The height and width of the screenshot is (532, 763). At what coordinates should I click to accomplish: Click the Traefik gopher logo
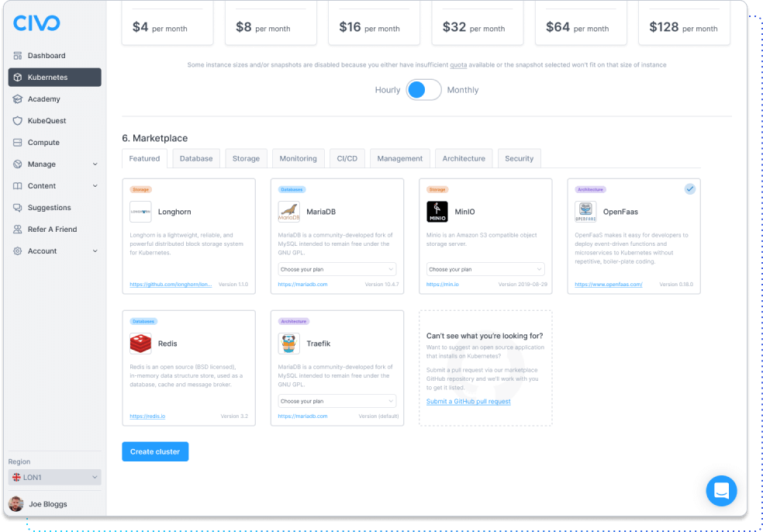289,343
